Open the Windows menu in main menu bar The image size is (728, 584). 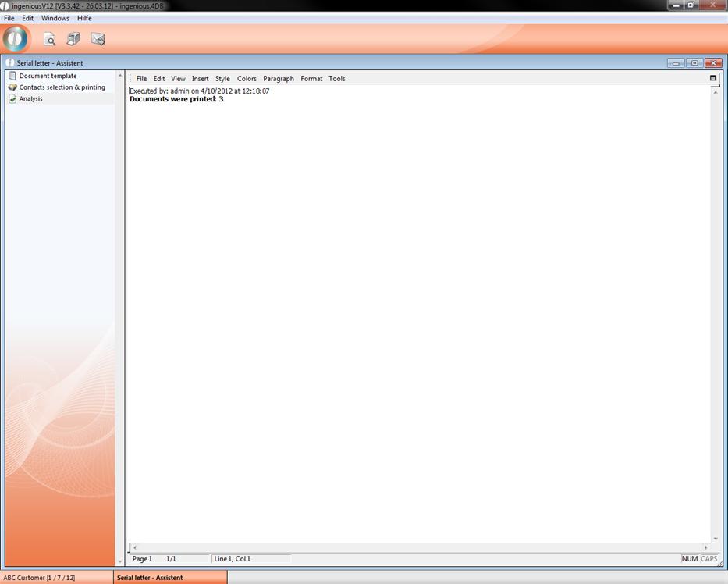[55, 18]
